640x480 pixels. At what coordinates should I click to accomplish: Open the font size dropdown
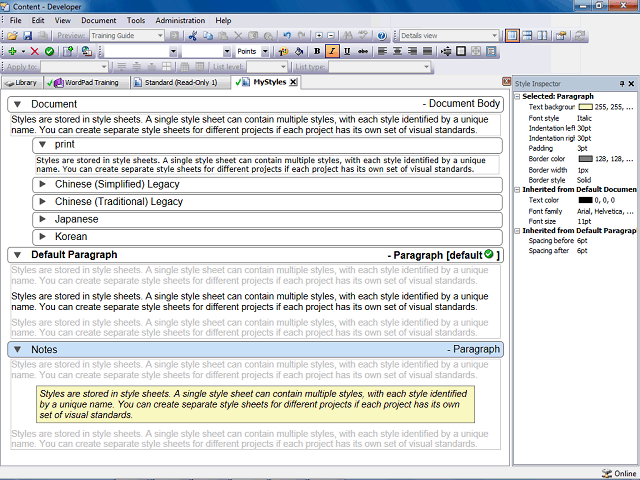(227, 51)
